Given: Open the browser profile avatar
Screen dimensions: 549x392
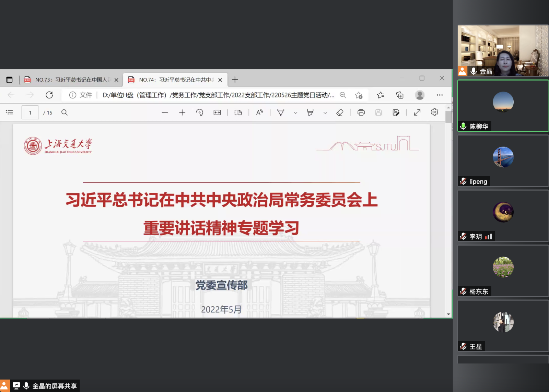Looking at the screenshot, I should click(420, 95).
